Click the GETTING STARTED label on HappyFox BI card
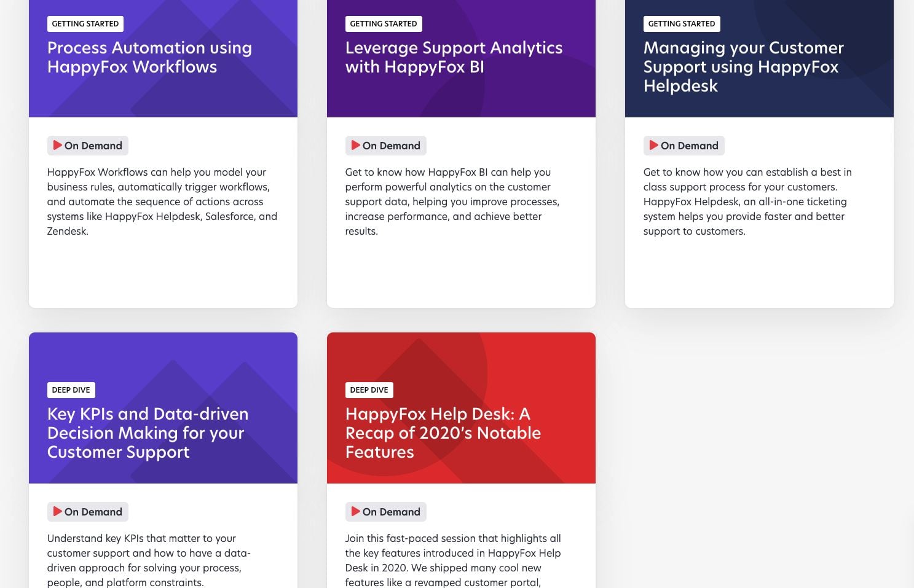This screenshot has height=588, width=914. (x=383, y=23)
